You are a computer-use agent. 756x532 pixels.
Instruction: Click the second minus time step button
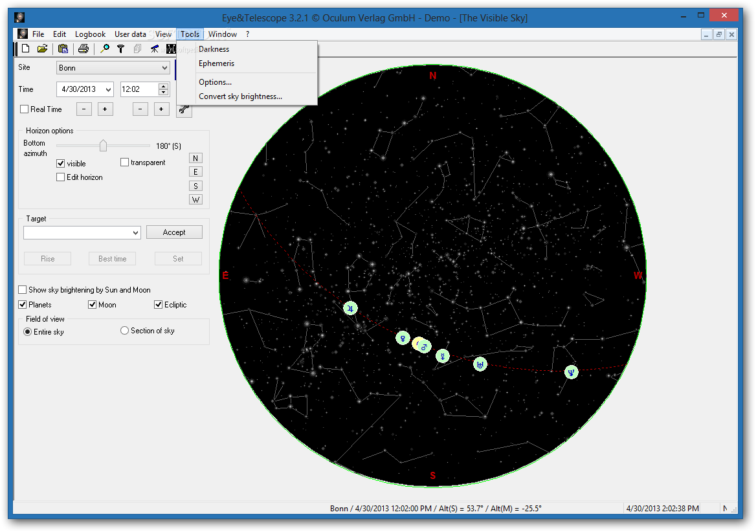click(140, 109)
